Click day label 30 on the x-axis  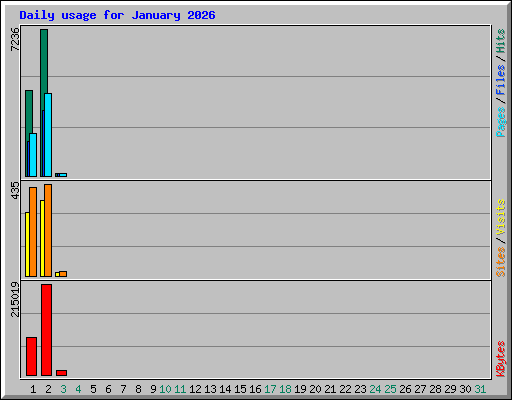(465, 389)
